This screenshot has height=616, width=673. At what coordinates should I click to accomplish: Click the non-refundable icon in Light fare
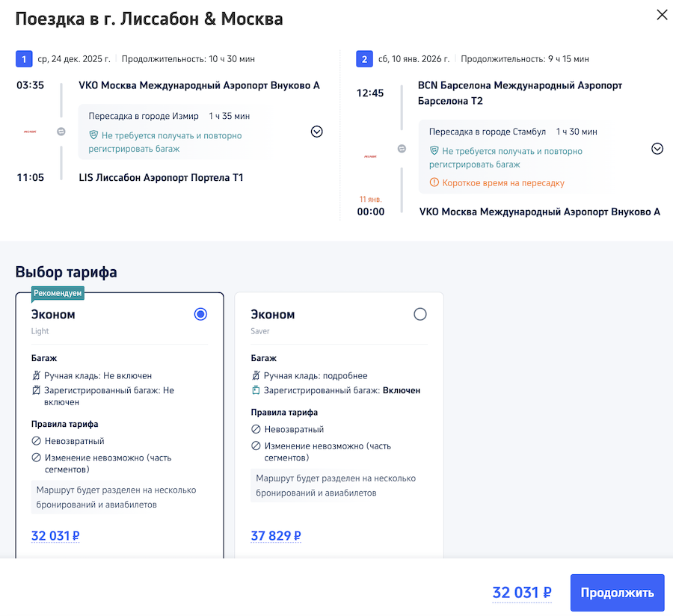pyautogui.click(x=36, y=441)
